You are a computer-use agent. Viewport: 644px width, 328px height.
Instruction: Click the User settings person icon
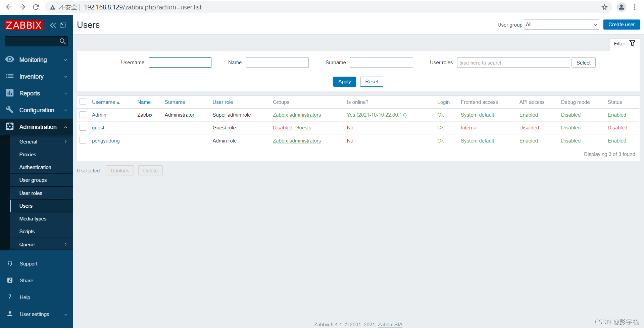[10, 314]
